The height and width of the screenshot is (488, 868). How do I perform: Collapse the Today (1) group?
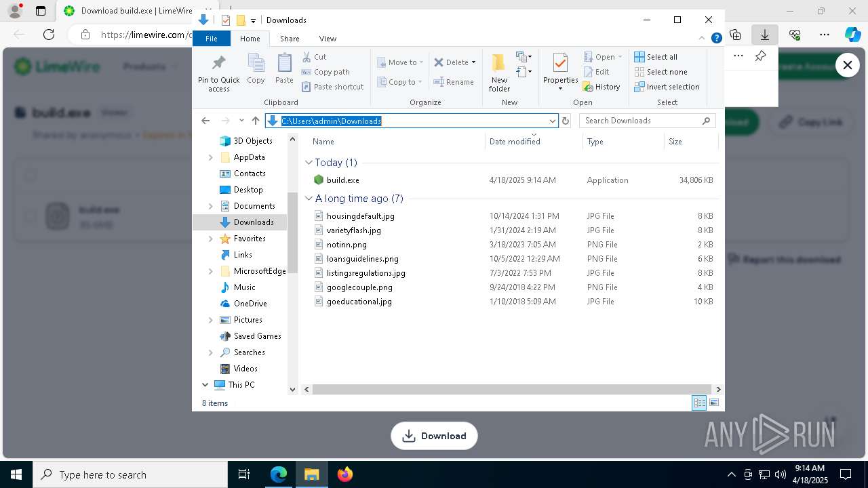tap(309, 163)
